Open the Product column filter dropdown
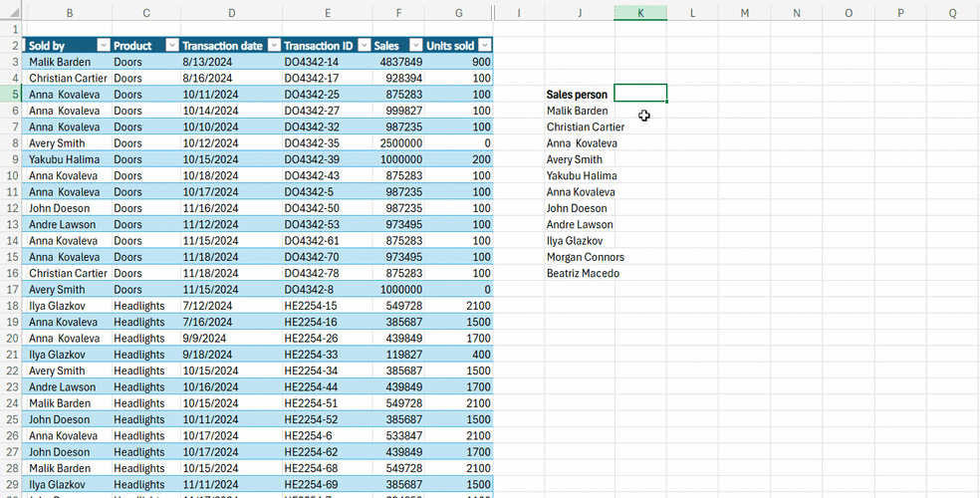980x498 pixels. [171, 46]
